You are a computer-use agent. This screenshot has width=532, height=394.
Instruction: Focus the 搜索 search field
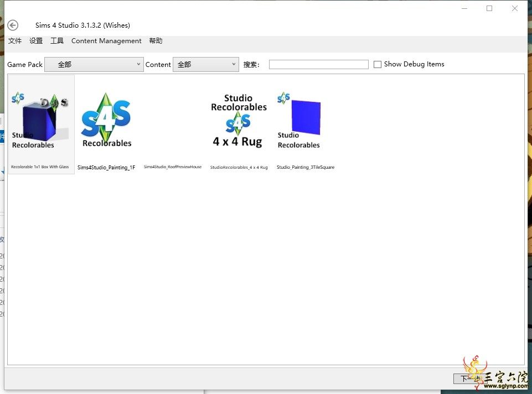318,64
